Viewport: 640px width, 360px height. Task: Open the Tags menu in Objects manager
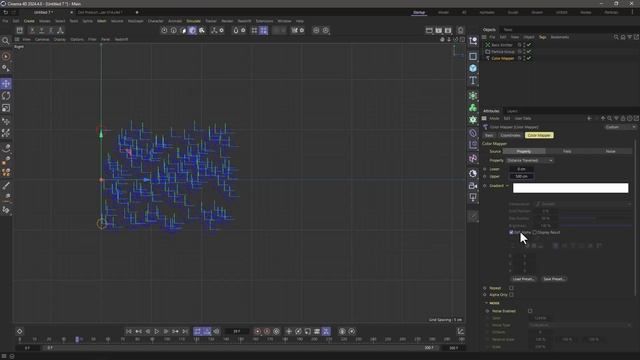(542, 37)
